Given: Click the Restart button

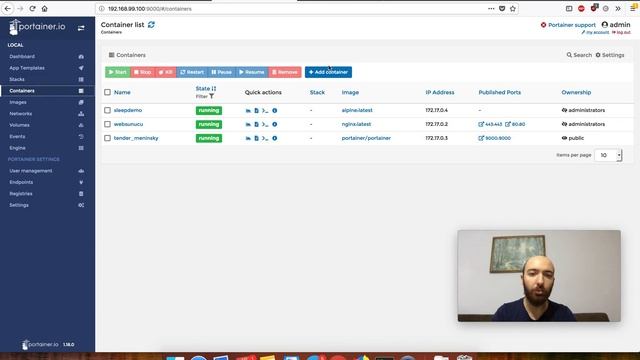Looking at the screenshot, I should pos(192,72).
